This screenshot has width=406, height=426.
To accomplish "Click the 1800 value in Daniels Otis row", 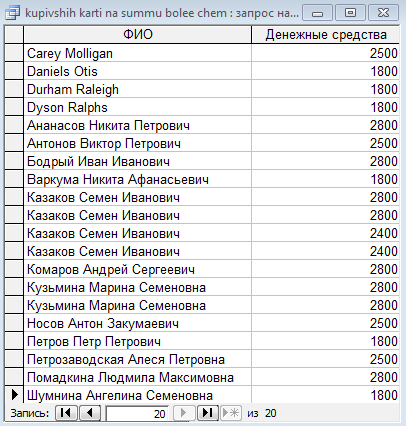I will click(325, 71).
